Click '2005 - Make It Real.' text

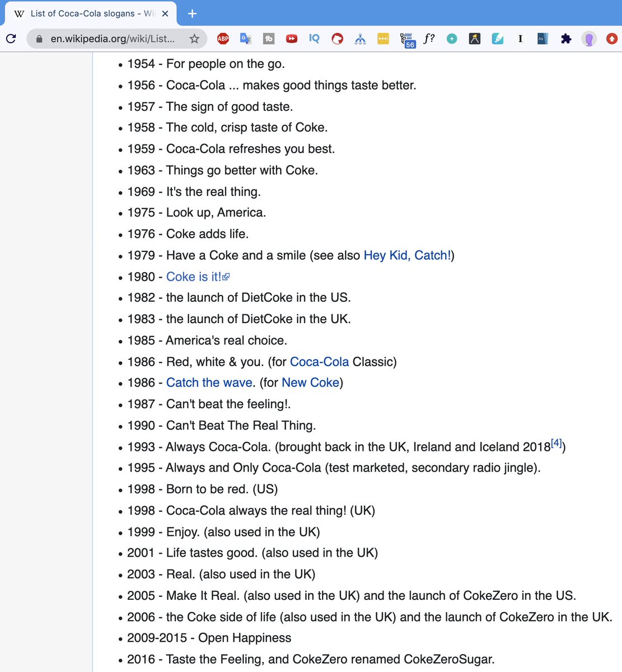click(x=184, y=595)
